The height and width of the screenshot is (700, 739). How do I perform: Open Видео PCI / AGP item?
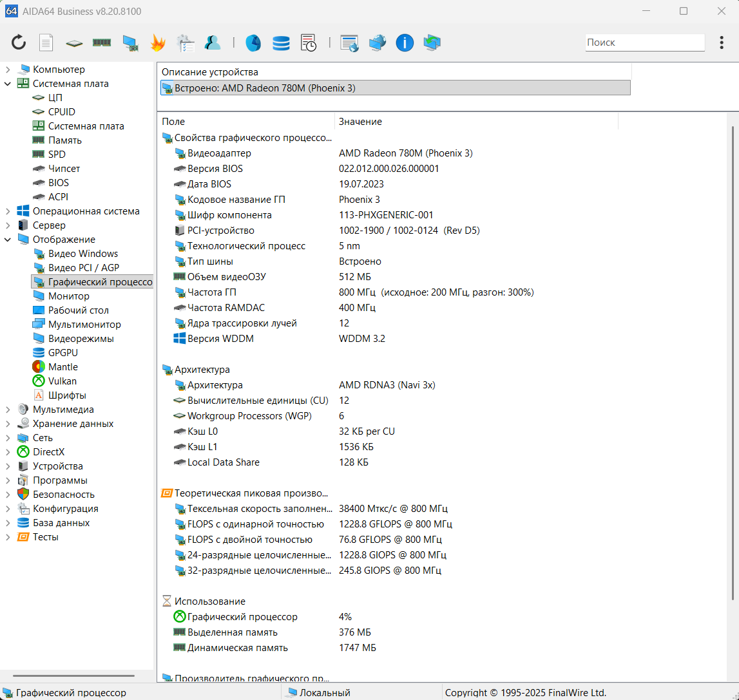[x=83, y=267]
